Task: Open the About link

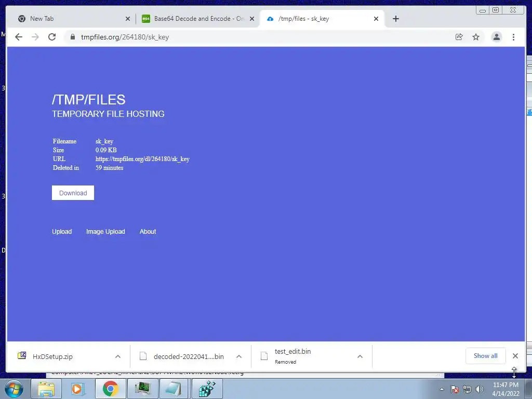Action: 148,231
